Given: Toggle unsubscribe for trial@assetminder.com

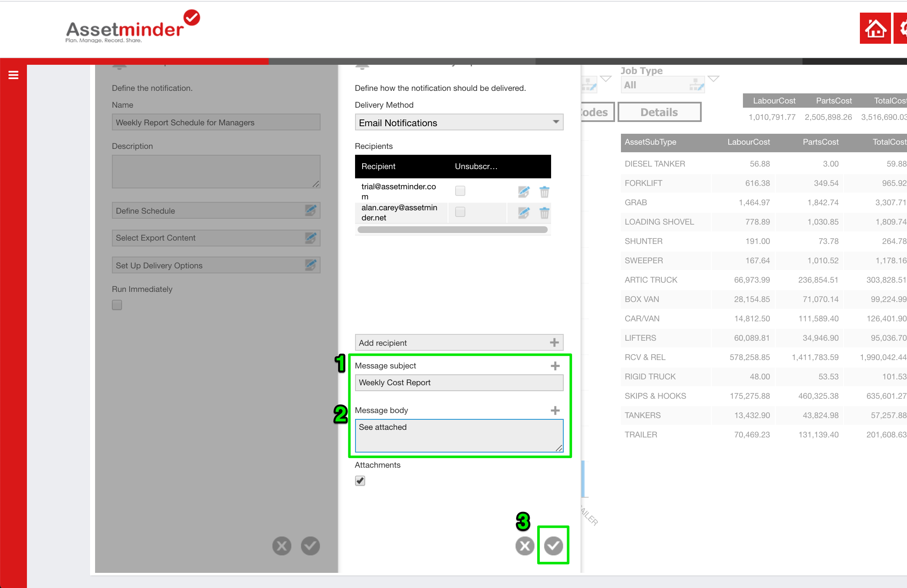Looking at the screenshot, I should click(460, 191).
